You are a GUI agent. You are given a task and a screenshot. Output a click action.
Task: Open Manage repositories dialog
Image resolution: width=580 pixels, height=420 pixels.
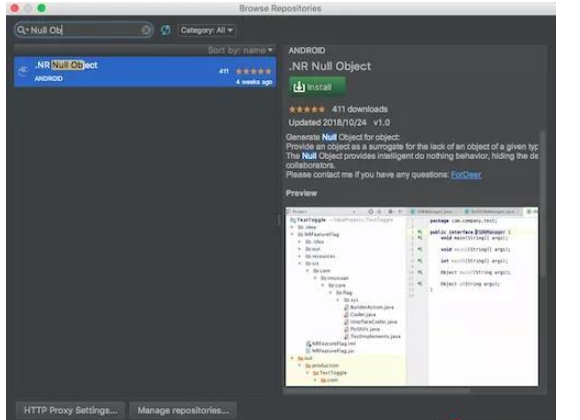(183, 410)
